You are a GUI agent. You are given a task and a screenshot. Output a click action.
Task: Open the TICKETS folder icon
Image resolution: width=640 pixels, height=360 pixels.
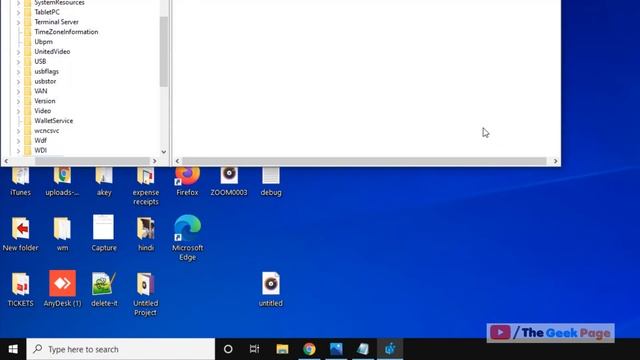point(20,289)
